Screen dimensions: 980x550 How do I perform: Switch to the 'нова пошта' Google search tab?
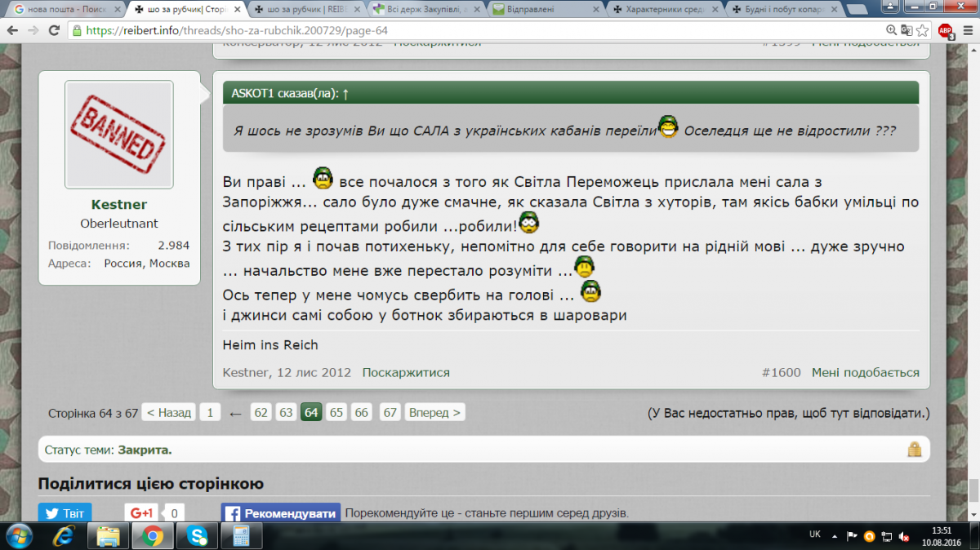coord(67,10)
